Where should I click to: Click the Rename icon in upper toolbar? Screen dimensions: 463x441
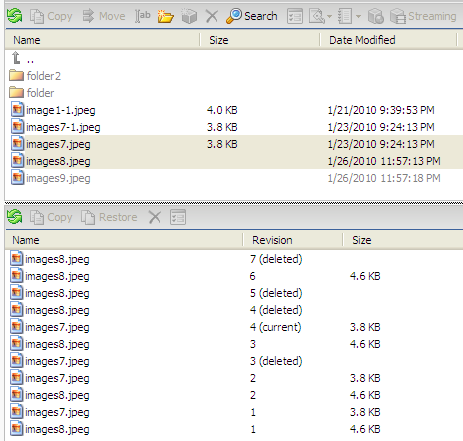pyautogui.click(x=142, y=16)
